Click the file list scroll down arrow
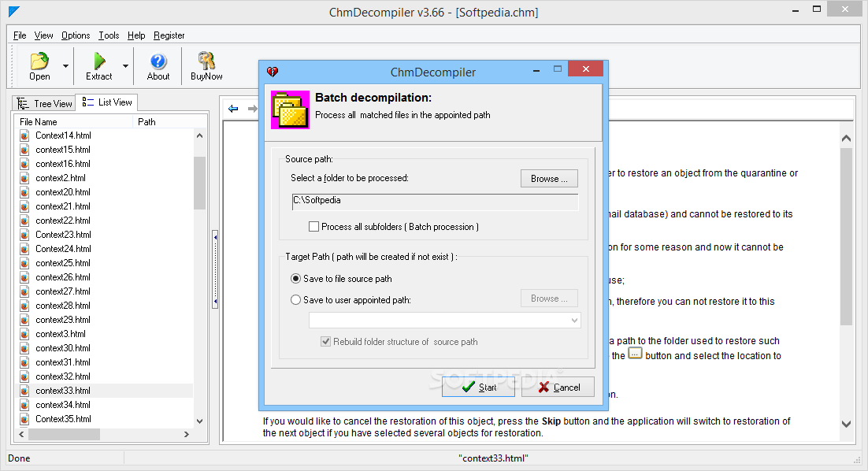Screen dimensions: 868x471 tap(200, 421)
